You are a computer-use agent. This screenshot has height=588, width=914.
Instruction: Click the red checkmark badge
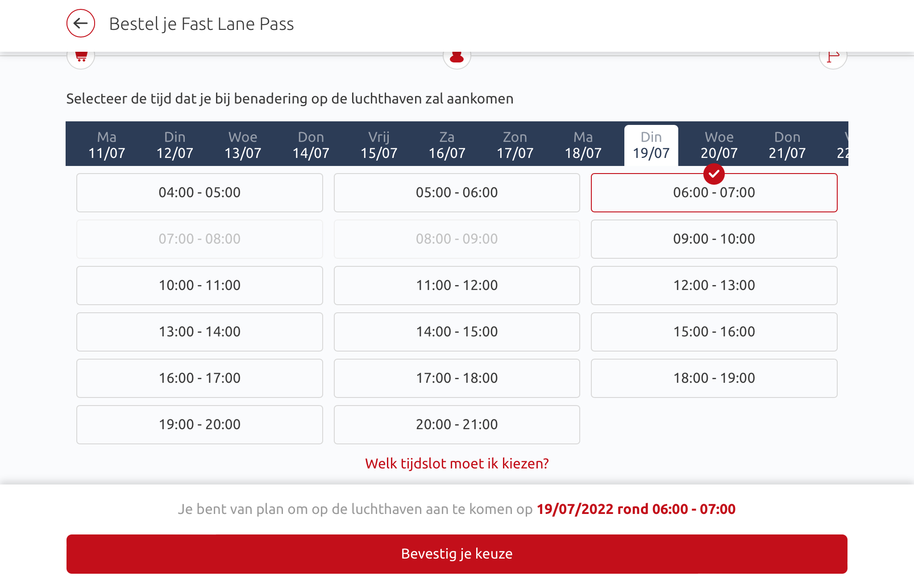[x=714, y=174]
